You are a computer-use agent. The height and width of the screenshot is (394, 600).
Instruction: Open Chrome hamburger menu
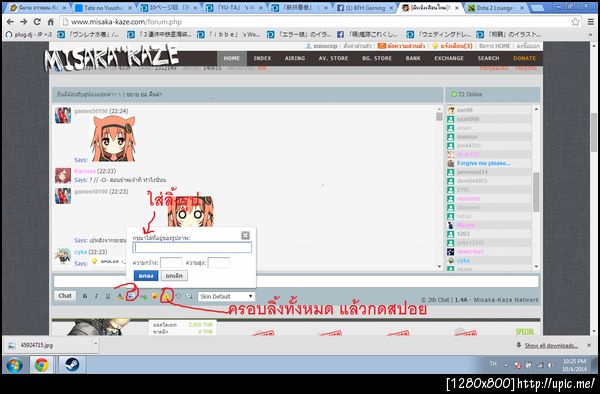tap(590, 22)
